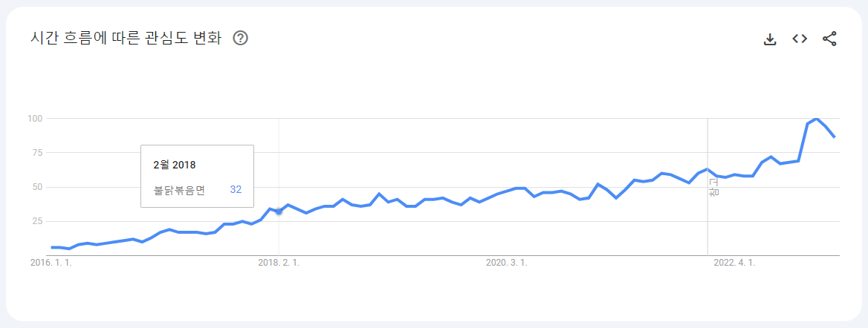Select the 2016. 1. 1. axis label
This screenshot has height=328, width=868.
point(51,263)
